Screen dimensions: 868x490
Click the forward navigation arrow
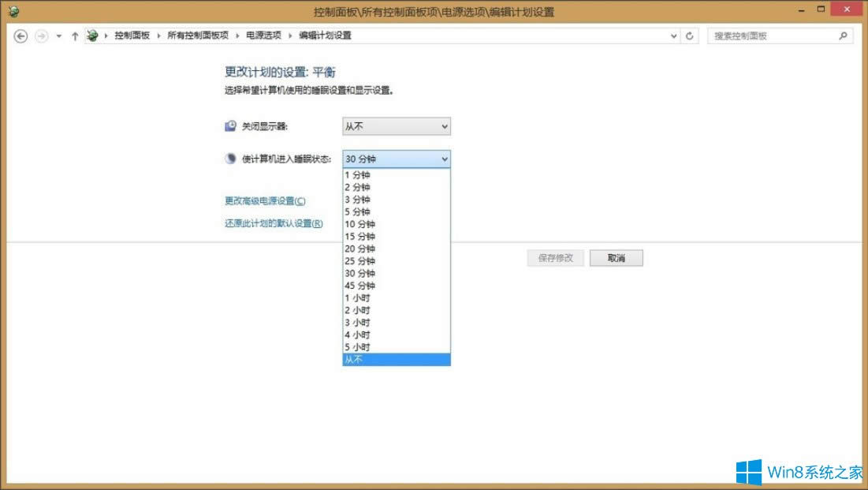tap(39, 36)
